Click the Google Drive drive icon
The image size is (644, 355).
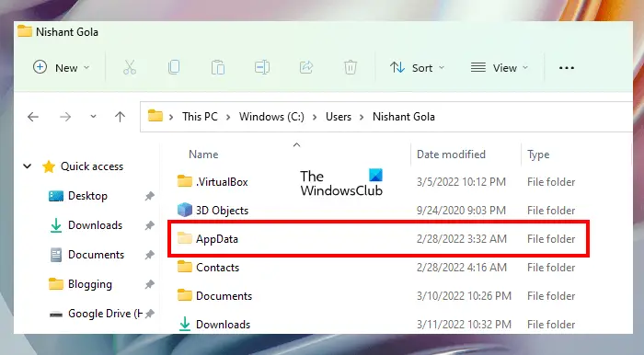coord(56,315)
